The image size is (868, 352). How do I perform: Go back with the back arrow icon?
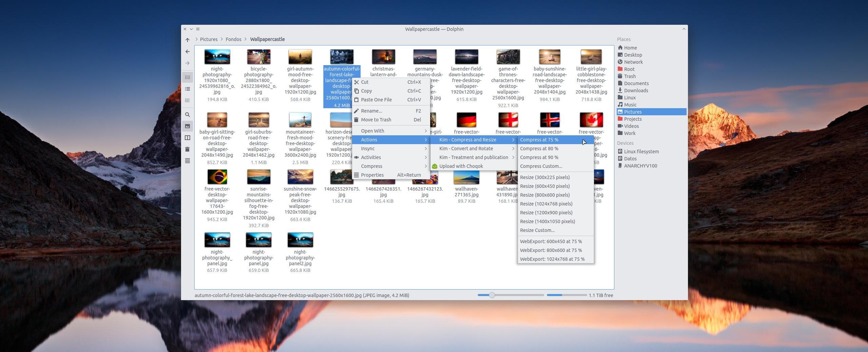(188, 51)
